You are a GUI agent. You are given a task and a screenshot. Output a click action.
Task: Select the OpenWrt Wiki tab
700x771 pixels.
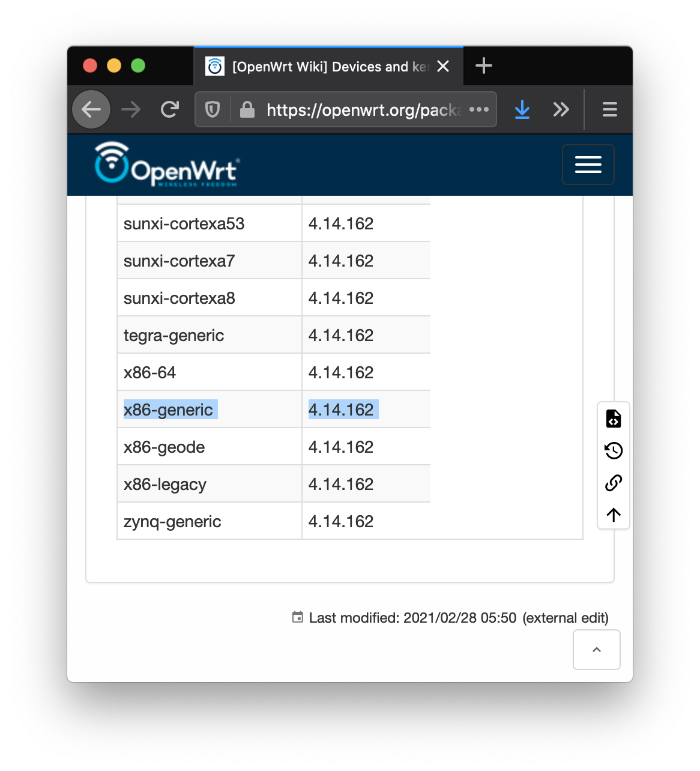click(x=329, y=66)
